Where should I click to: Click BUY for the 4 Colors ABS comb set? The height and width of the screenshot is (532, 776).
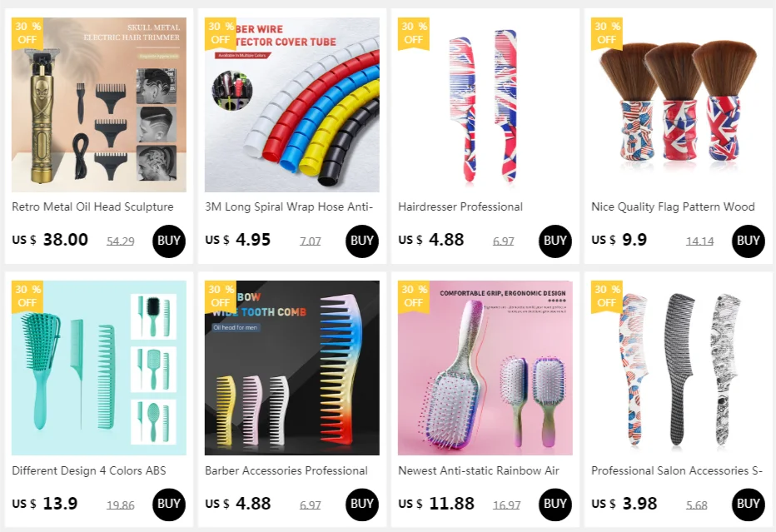pyautogui.click(x=169, y=505)
